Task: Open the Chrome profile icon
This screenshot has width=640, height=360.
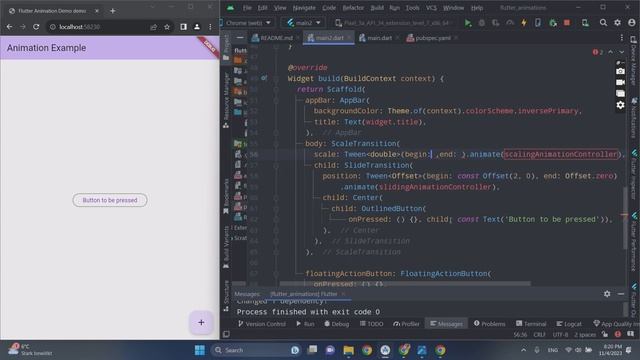Action: (x=197, y=27)
